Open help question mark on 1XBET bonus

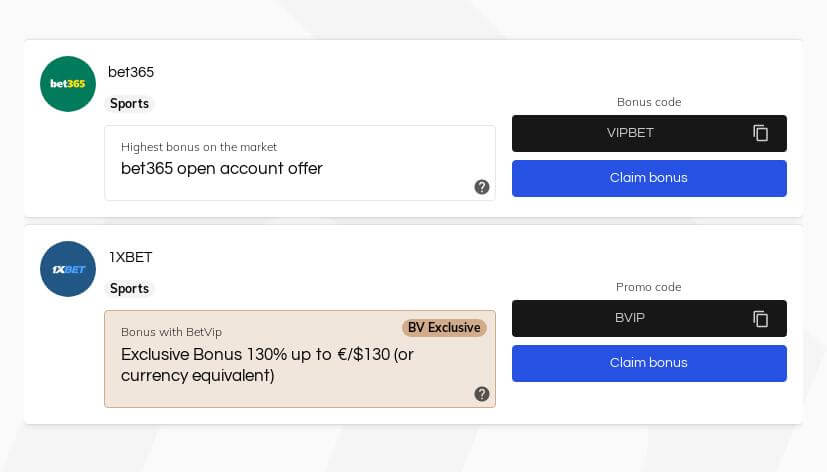pos(482,394)
